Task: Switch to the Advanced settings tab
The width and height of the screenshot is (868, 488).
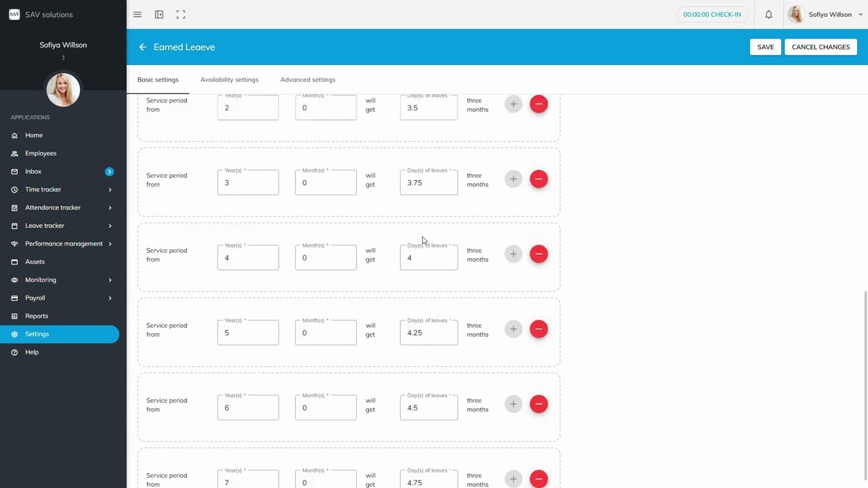Action: click(308, 79)
